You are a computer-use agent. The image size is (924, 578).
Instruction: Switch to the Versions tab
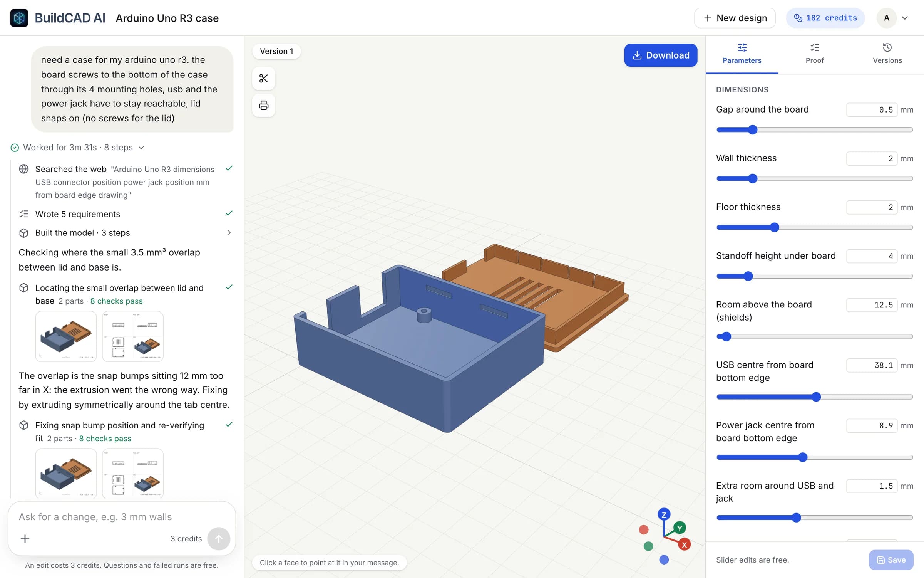(x=887, y=54)
